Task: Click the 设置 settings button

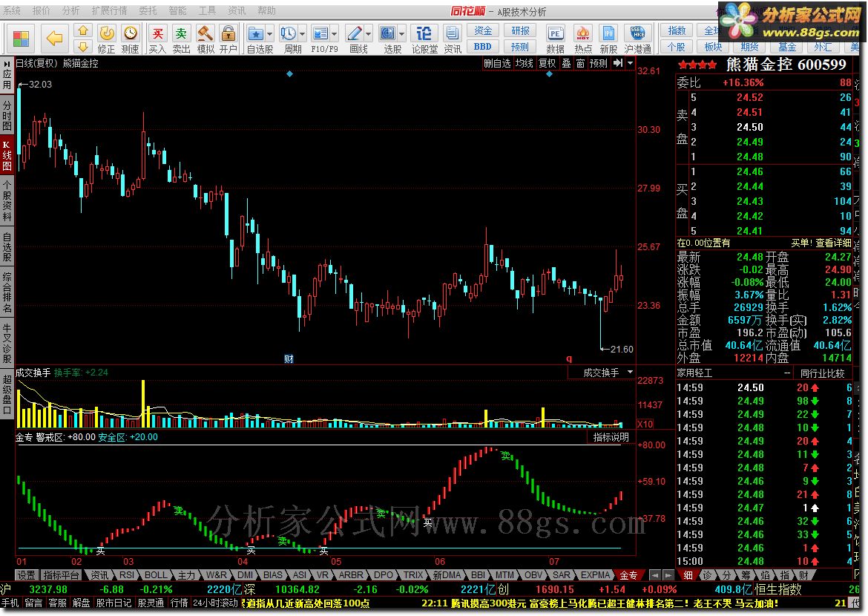Action: tap(26, 575)
